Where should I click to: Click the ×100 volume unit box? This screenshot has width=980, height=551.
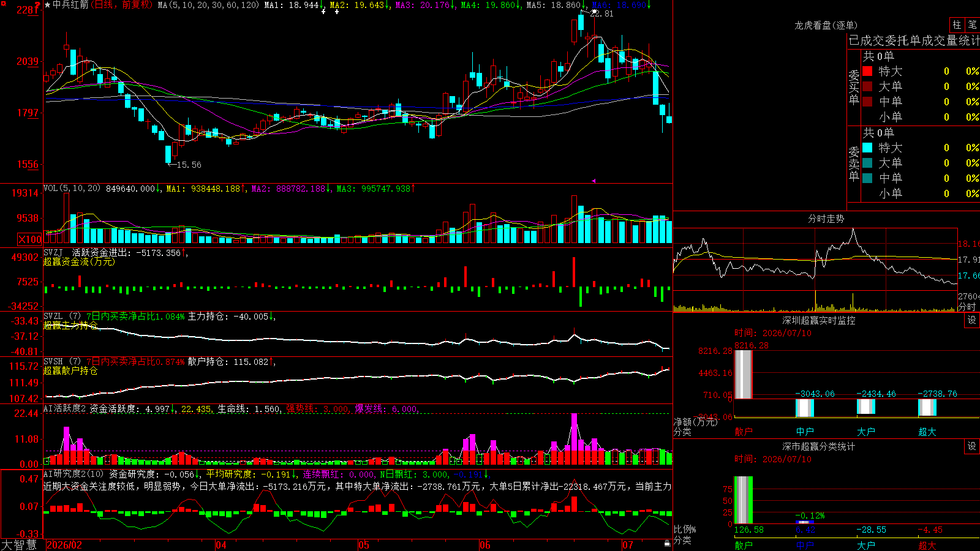(30, 239)
